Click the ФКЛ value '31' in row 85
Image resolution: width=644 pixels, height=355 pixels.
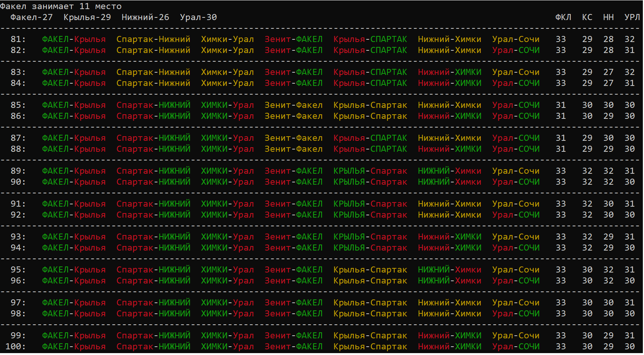coord(560,105)
